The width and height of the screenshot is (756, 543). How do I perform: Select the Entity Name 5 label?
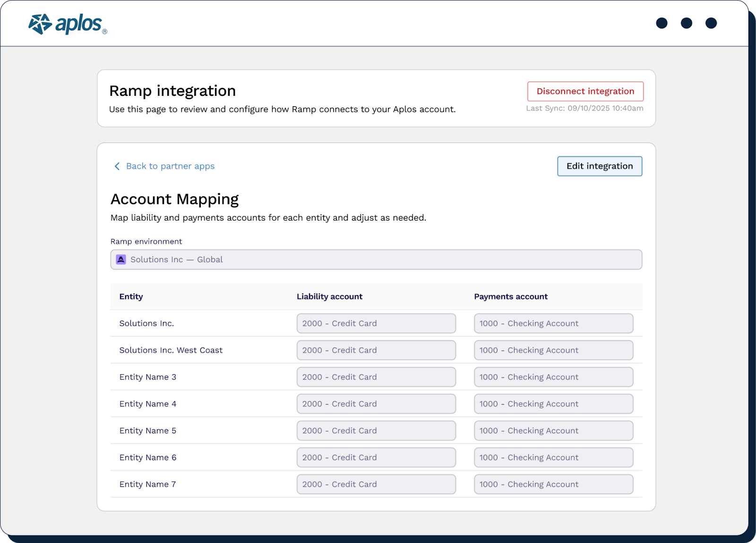[147, 431]
